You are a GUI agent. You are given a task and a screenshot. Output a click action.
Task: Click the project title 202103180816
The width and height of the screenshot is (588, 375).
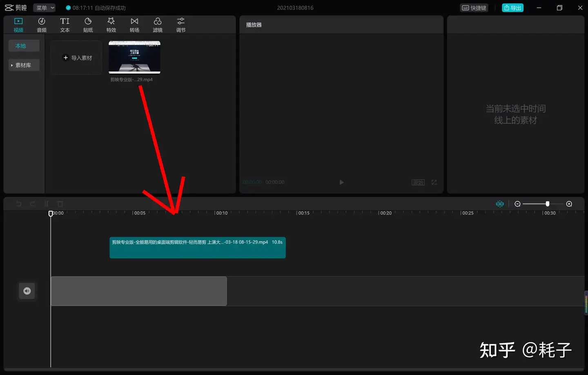(295, 8)
